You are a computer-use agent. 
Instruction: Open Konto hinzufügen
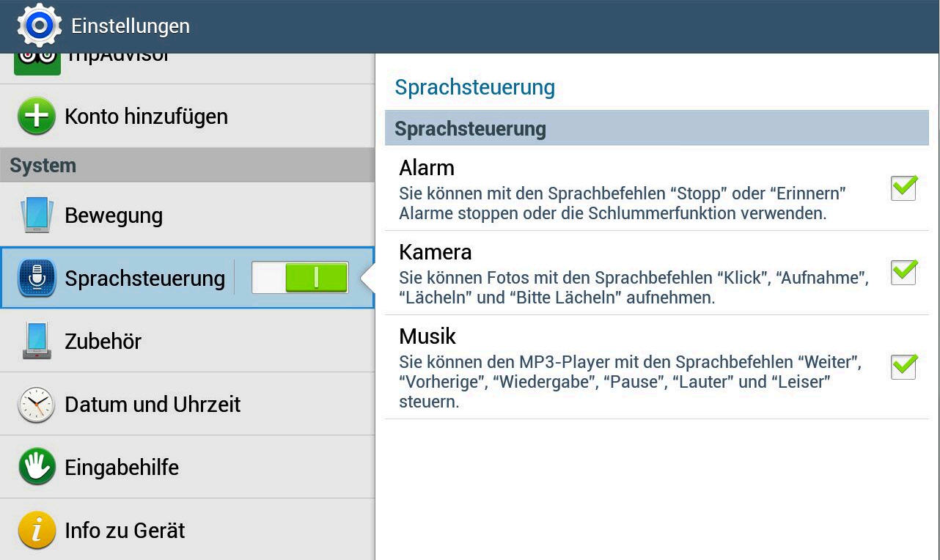[146, 117]
